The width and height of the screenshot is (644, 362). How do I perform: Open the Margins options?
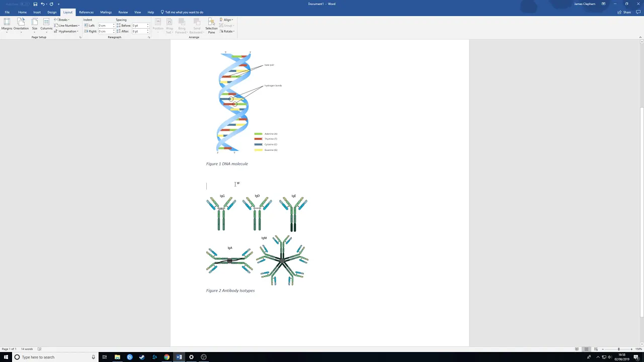7,25
